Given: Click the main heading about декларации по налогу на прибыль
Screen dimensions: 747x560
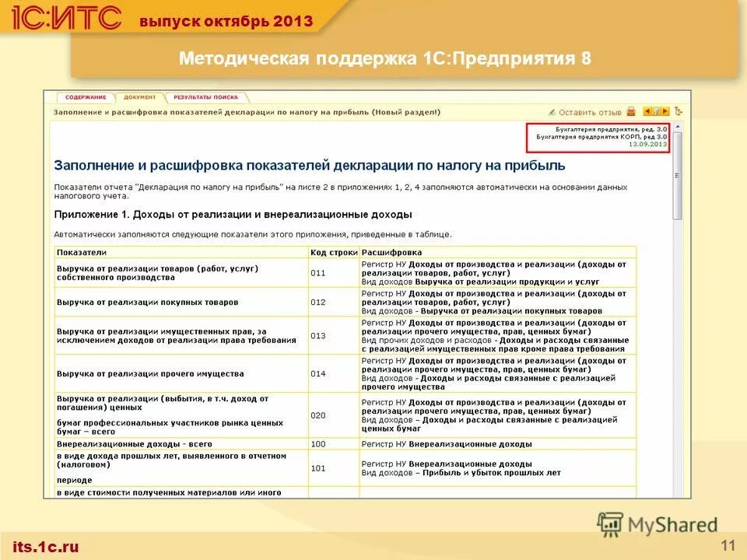Looking at the screenshot, I should click(x=310, y=165).
